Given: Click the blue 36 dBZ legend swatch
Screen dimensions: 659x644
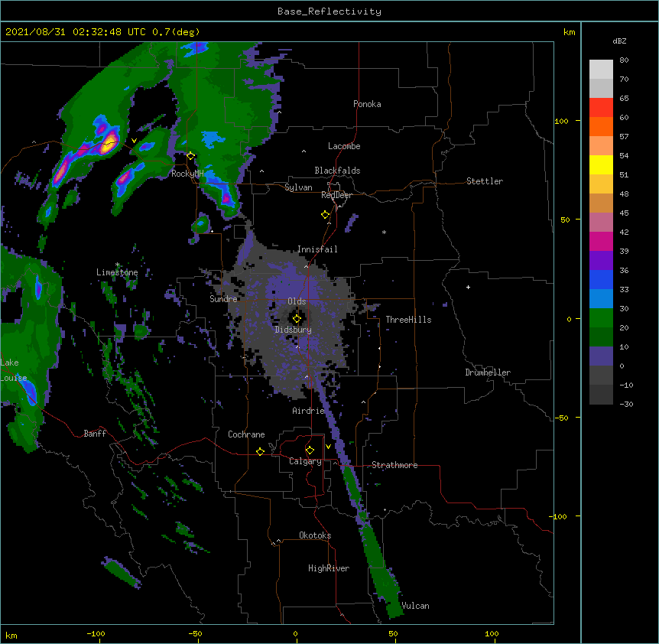Looking at the screenshot, I should (601, 279).
